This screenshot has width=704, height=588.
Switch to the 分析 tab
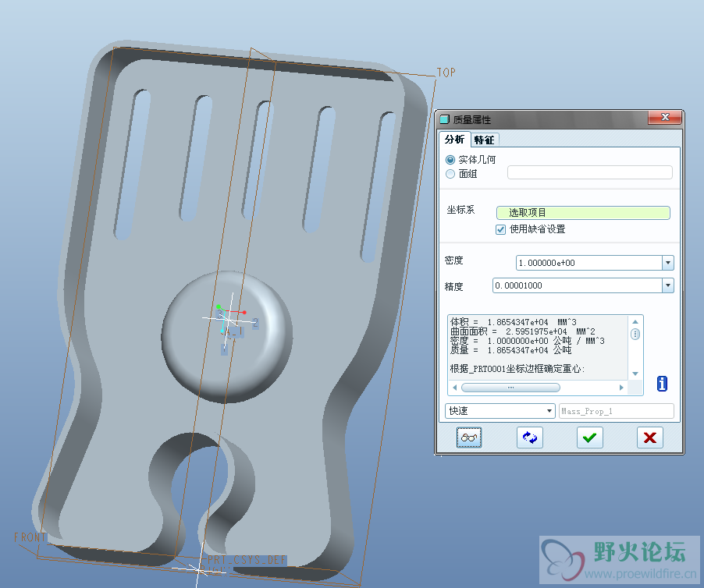pyautogui.click(x=454, y=140)
